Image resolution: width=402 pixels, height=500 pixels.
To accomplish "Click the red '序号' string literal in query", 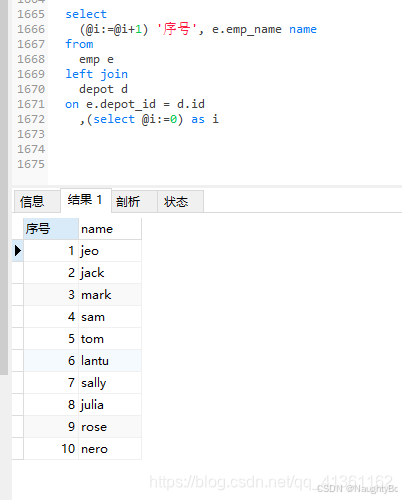I will pyautogui.click(x=177, y=29).
